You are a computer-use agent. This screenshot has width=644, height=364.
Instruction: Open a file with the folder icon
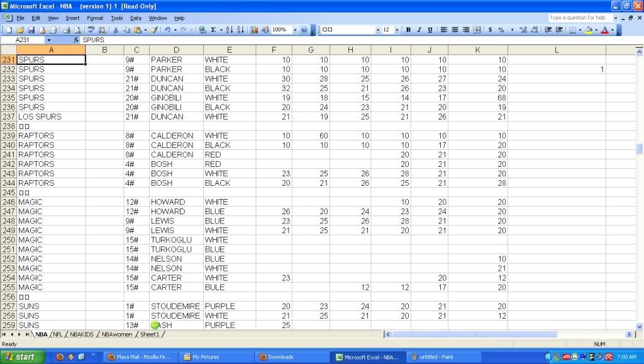point(20,30)
